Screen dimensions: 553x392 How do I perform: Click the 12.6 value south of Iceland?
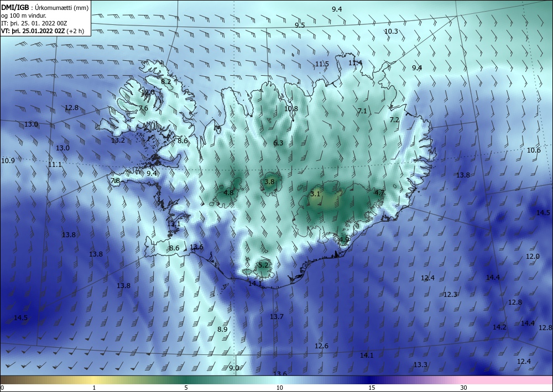321,346
